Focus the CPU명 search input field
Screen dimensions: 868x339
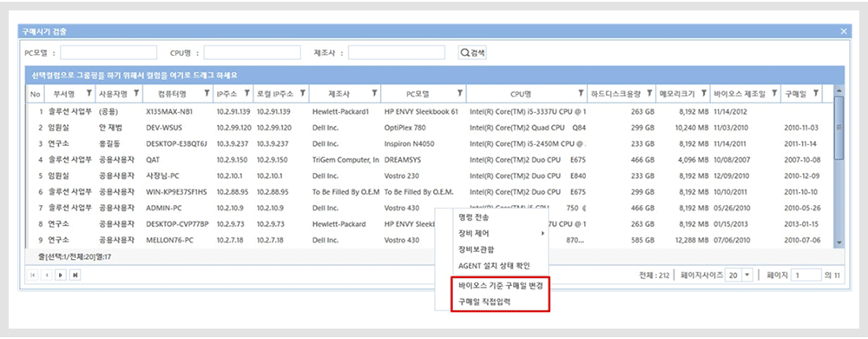252,53
